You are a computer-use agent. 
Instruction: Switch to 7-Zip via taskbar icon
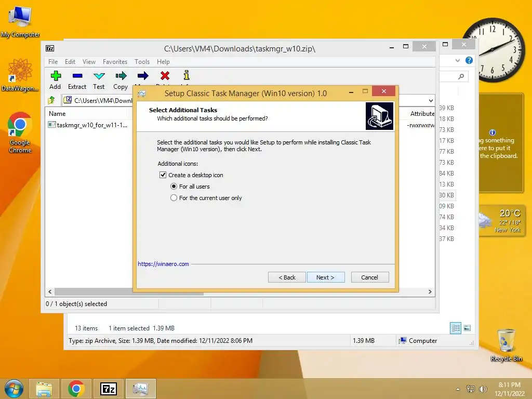click(x=109, y=389)
